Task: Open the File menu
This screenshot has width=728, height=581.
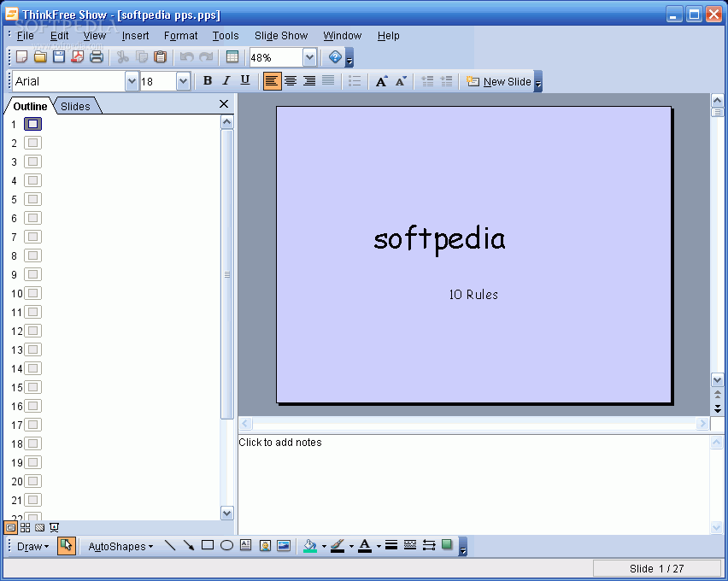Action: [25, 36]
